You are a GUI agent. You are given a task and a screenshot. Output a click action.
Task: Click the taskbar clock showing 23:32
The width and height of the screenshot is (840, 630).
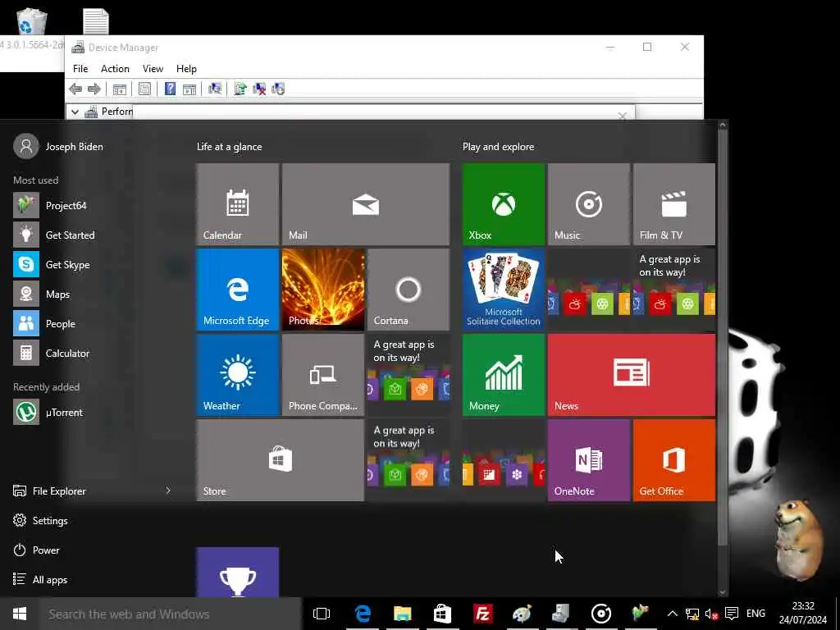pos(802,613)
